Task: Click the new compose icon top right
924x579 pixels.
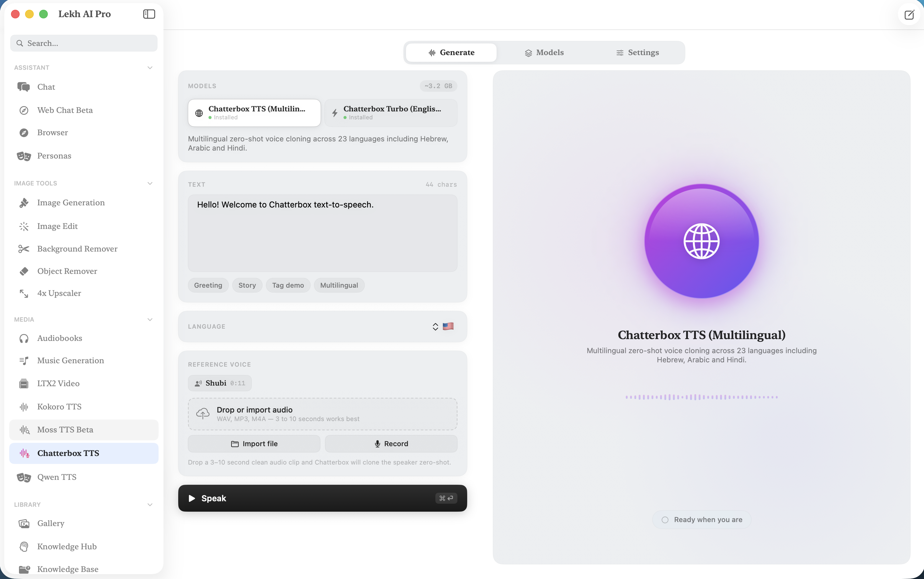Action: (x=909, y=15)
